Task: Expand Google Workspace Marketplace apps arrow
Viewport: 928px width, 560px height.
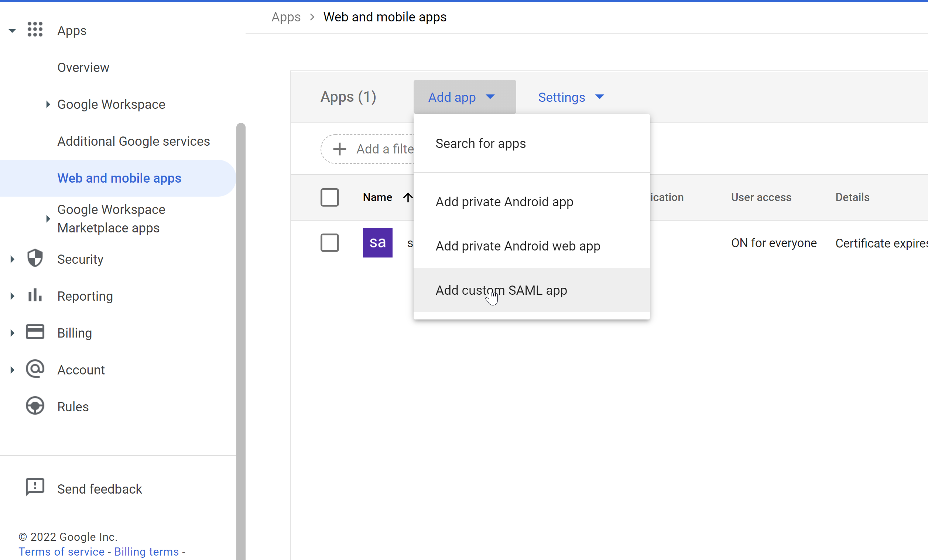Action: point(48,219)
